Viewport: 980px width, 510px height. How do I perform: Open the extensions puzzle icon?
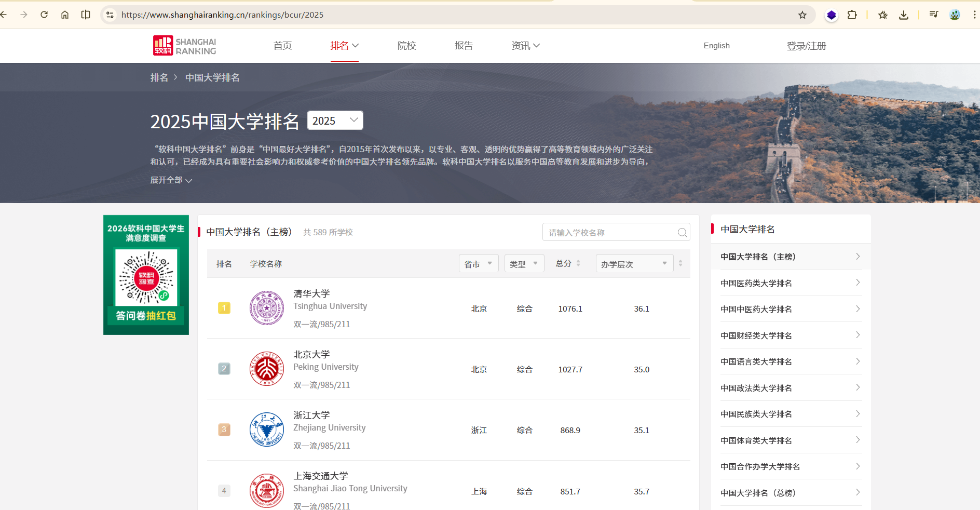click(852, 15)
